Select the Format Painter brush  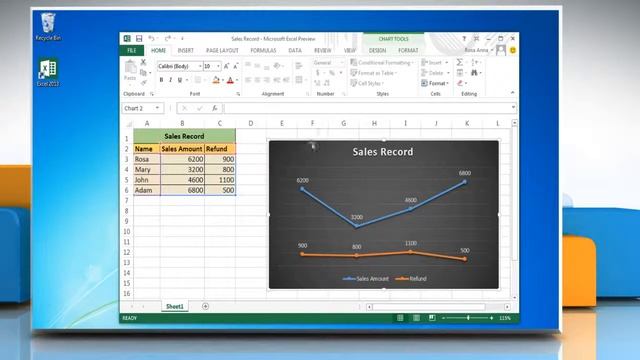143,82
